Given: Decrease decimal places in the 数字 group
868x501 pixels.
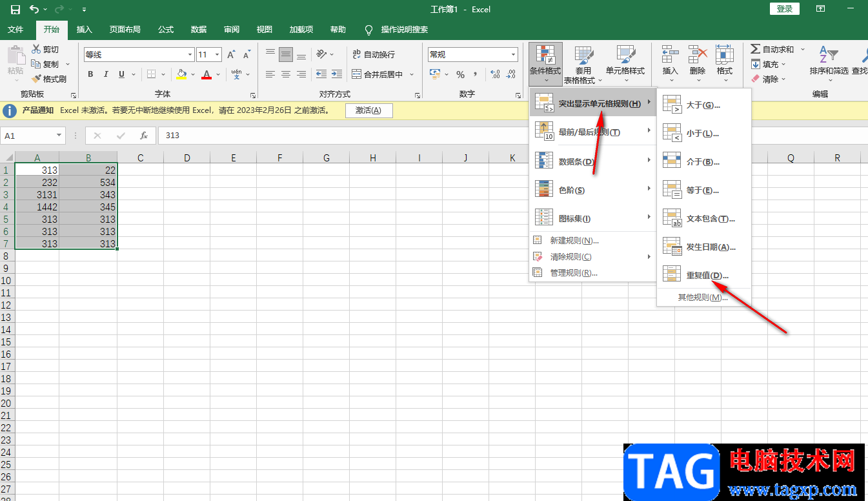Looking at the screenshot, I should click(510, 74).
